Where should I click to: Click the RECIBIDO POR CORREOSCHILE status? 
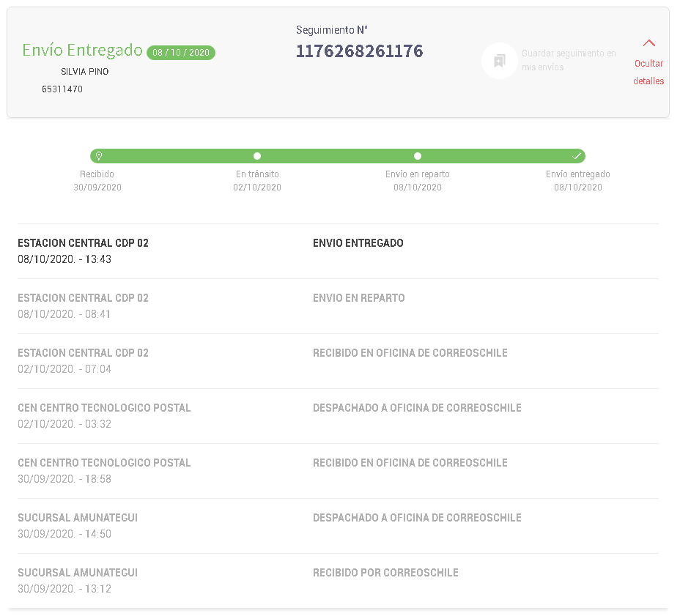[385, 573]
